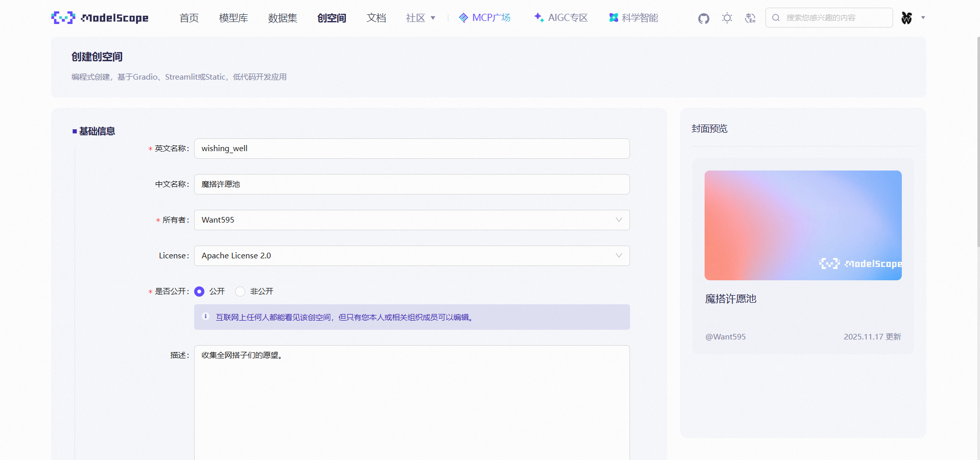Viewport: 980px width, 460px height.
Task: Click the 2025.11.17 更新 date text
Action: pyautogui.click(x=872, y=337)
